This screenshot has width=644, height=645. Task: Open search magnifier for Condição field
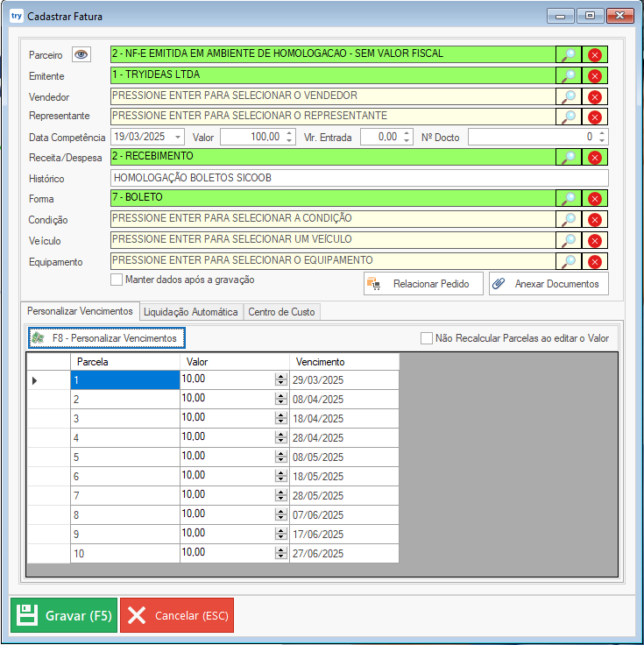569,219
